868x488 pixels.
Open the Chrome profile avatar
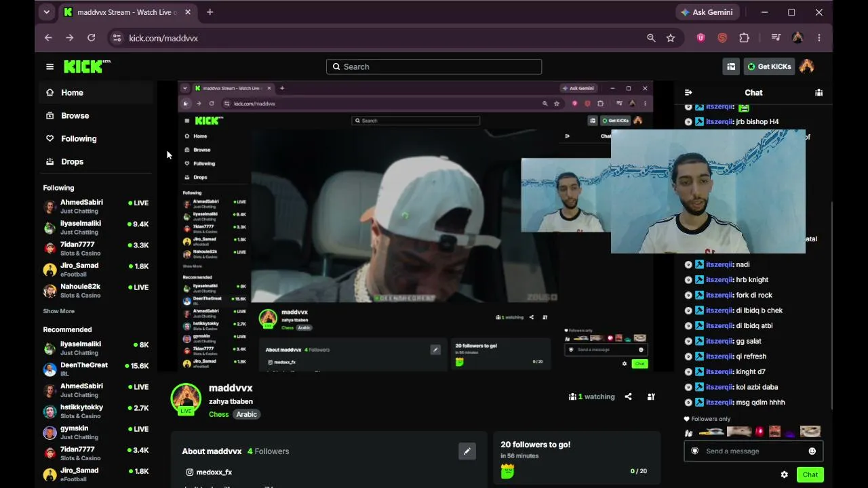click(x=797, y=38)
